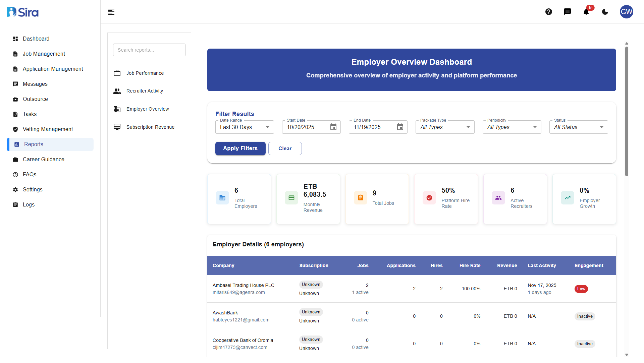Open the notifications bell with 15 alerts
Viewport: 644px width, 363px height.
pos(586,12)
